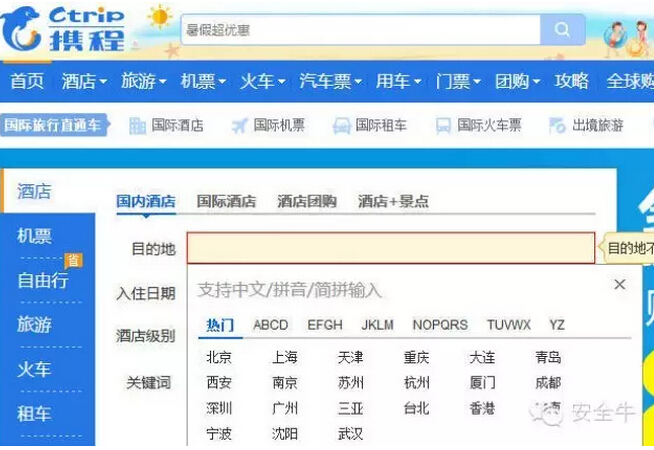Close the city picker popup
This screenshot has width=654, height=450.
coord(620,285)
